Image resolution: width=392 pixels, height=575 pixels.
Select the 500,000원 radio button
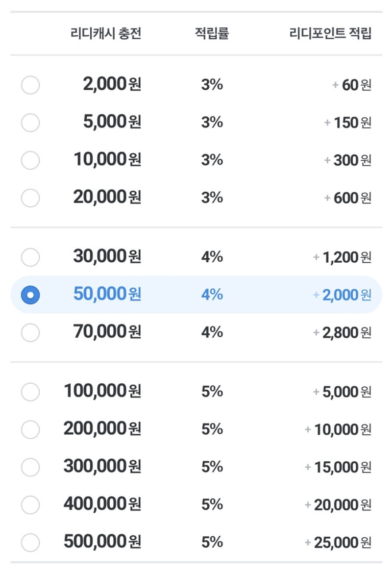pos(30,542)
